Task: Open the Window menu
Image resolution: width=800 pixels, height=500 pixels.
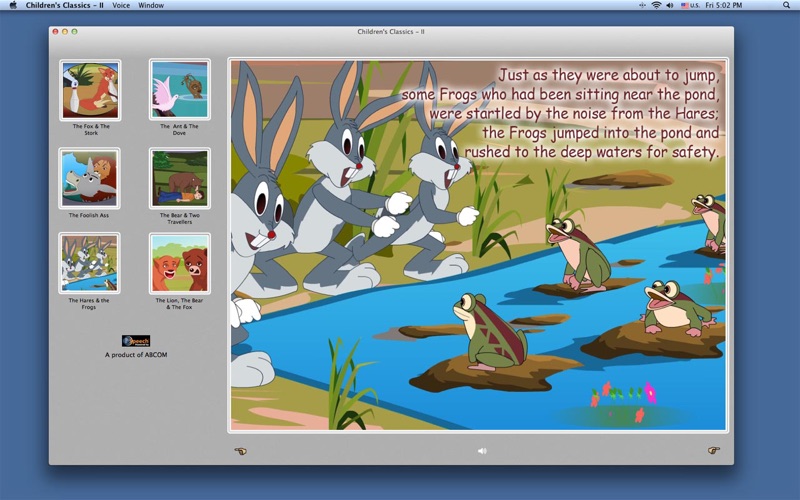Action: (151, 5)
